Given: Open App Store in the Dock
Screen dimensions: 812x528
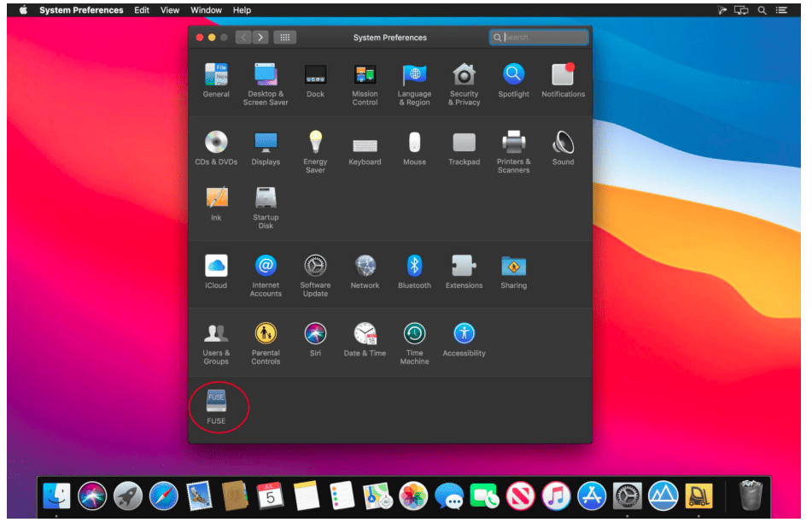Looking at the screenshot, I should tap(592, 496).
